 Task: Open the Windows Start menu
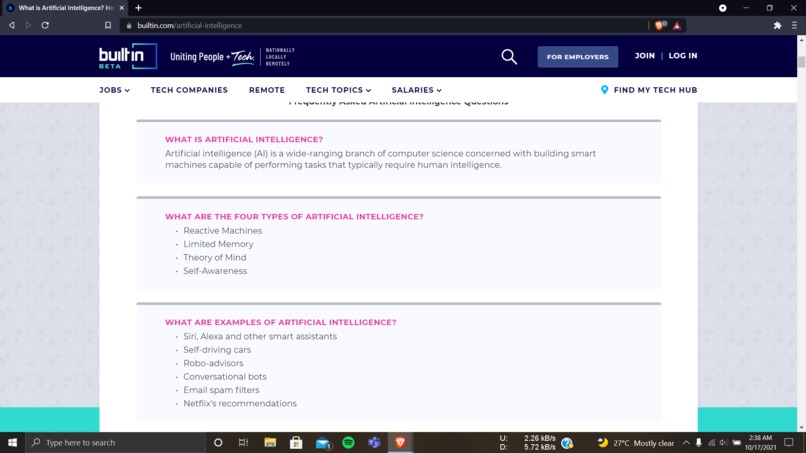point(12,442)
